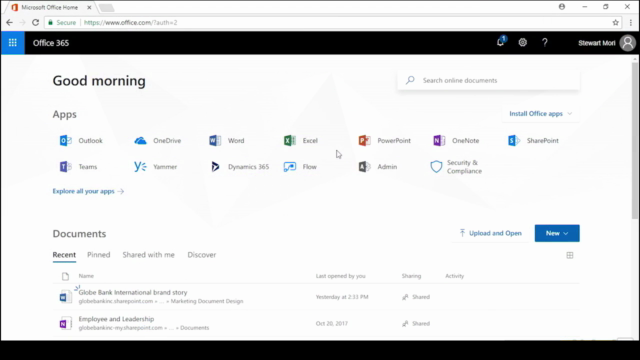Screen dimensions: 640x360
Task: Click Yesterday at 2:33 PM date cell
Action: 342,297
